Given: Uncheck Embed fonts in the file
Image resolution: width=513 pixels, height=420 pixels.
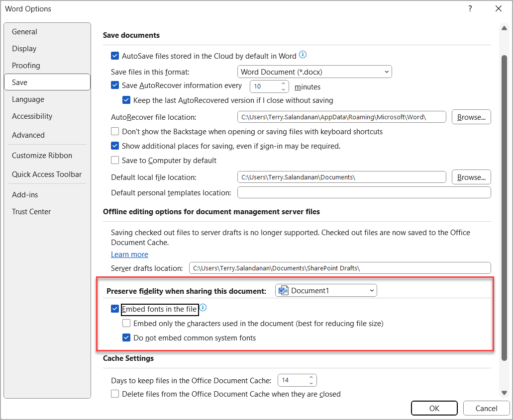Looking at the screenshot, I should 115,309.
